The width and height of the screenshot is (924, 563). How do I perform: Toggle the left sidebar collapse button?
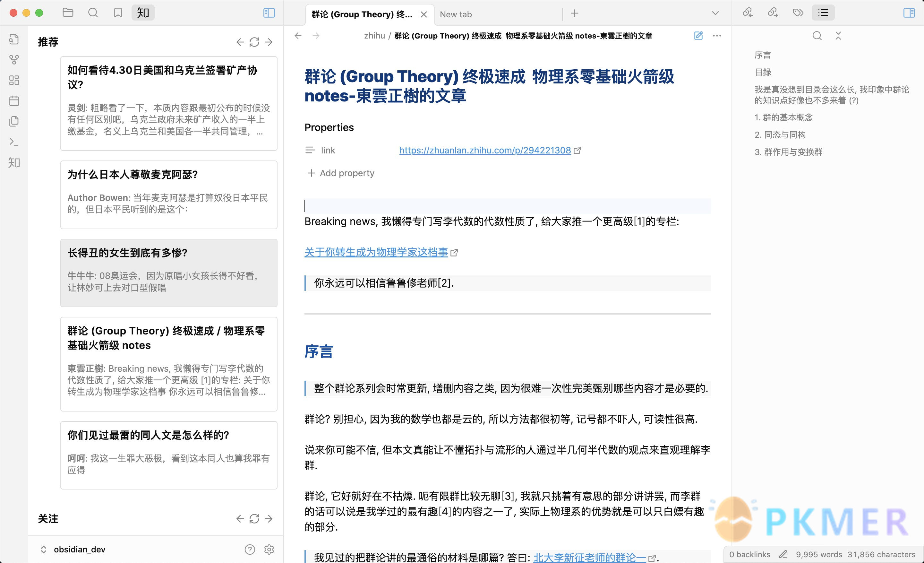coord(269,13)
